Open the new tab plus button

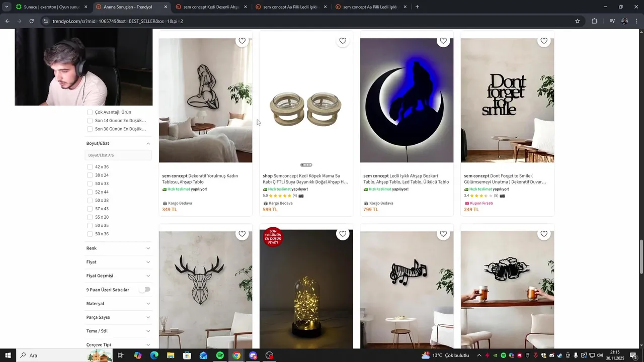417,7
